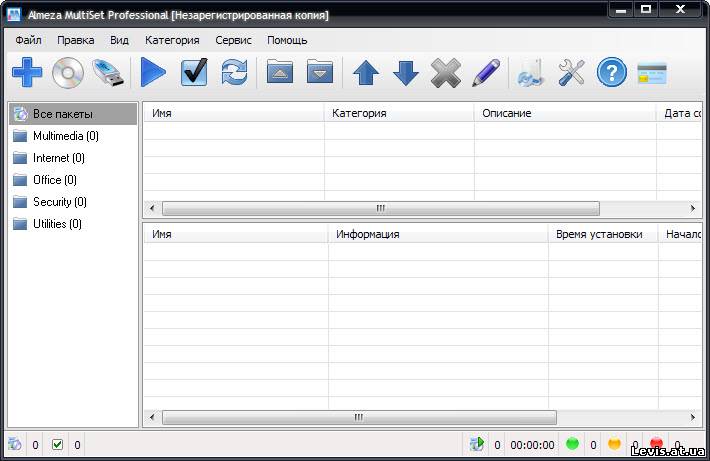The width and height of the screenshot is (710, 461).
Task: Click lower table horizontal scrollbar thumb
Action: coord(359,417)
